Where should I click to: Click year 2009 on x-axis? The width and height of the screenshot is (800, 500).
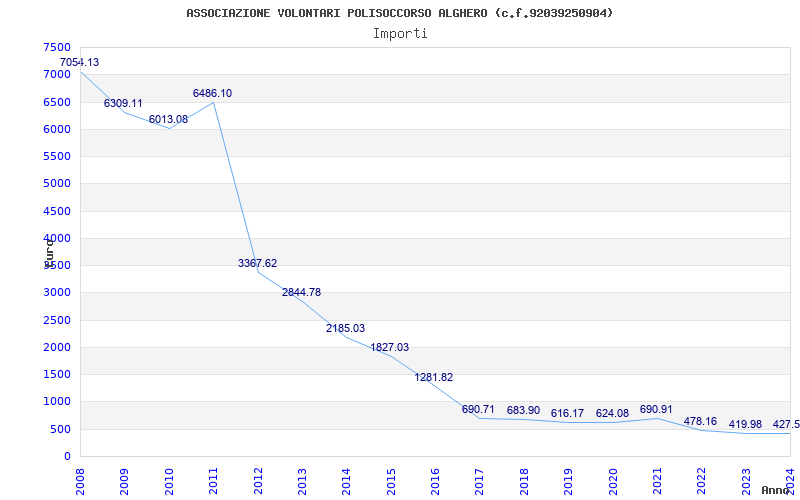124,481
